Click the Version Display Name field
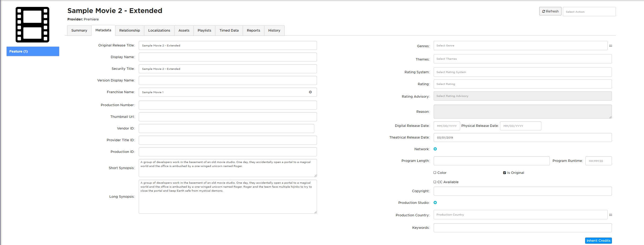This screenshot has width=644, height=245. click(x=228, y=80)
